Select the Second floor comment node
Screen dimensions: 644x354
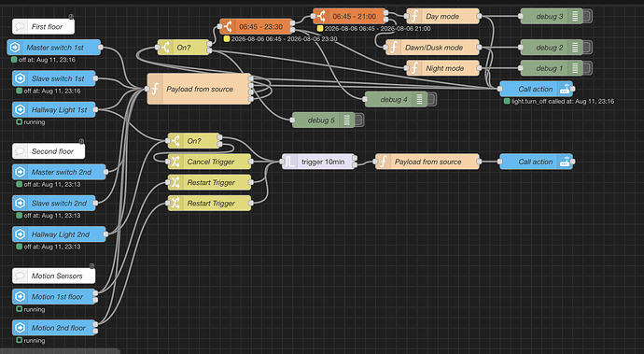pyautogui.click(x=49, y=151)
